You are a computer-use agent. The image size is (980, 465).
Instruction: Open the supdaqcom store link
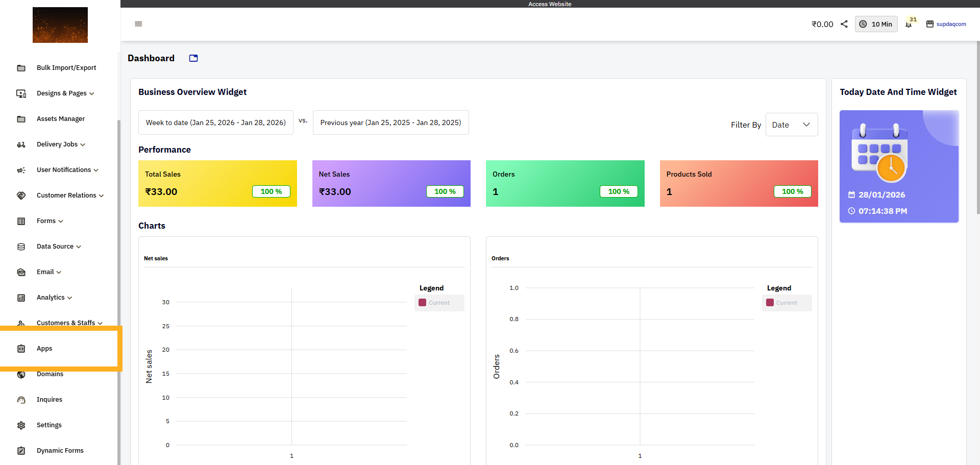(951, 24)
